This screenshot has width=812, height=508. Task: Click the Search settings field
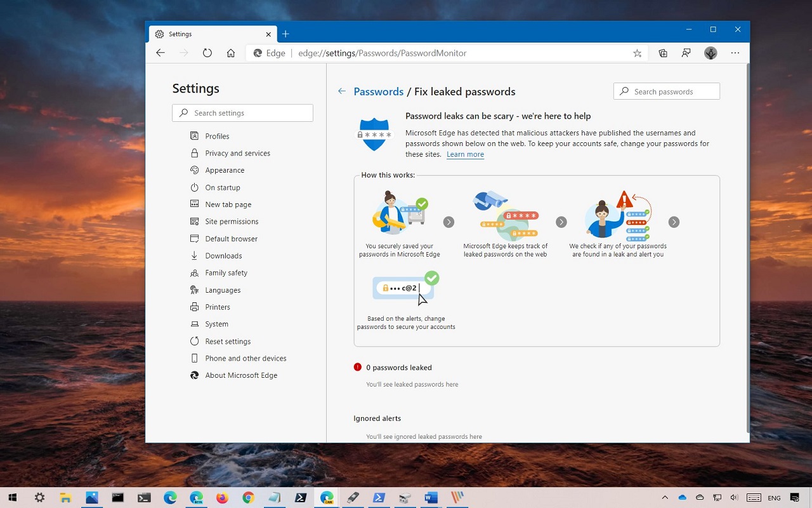[x=242, y=113]
